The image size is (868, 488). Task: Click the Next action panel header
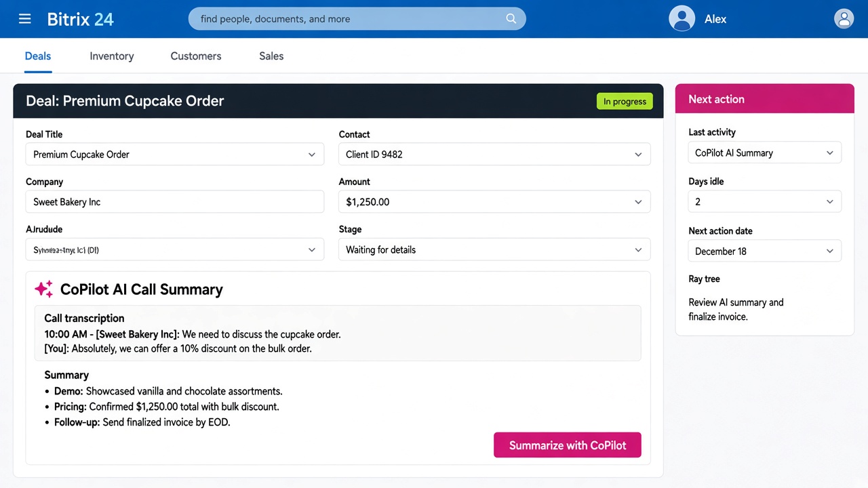pyautogui.click(x=765, y=99)
